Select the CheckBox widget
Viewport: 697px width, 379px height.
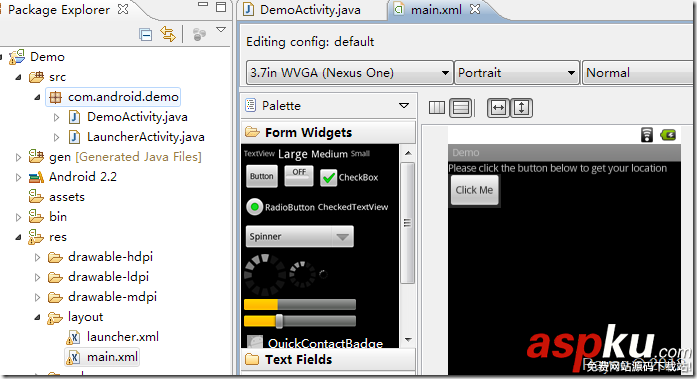pyautogui.click(x=349, y=177)
